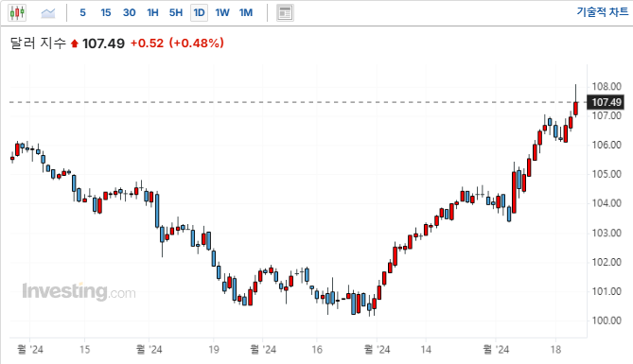This screenshot has height=364, width=633.
Task: Select the active 1D timeframe
Action: point(199,13)
